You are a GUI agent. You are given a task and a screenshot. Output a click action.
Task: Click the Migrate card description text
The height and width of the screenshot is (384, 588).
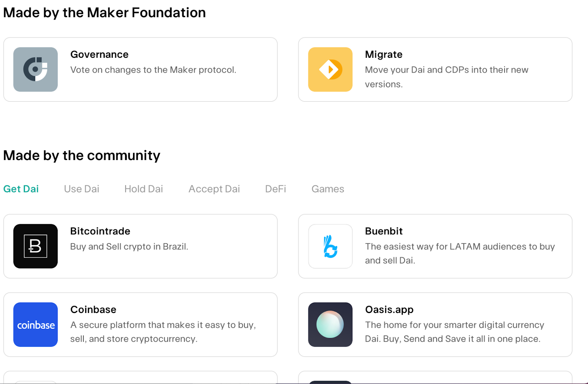447,77
